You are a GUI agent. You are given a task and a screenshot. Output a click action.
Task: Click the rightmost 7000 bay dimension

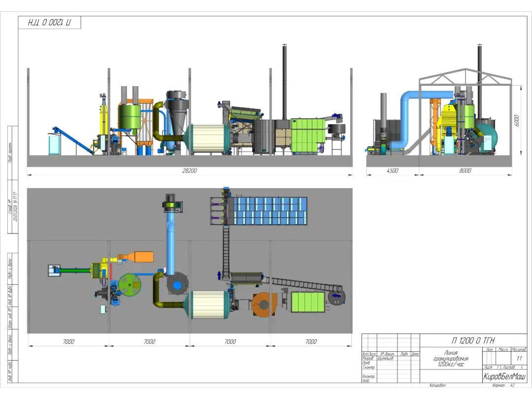point(311,341)
